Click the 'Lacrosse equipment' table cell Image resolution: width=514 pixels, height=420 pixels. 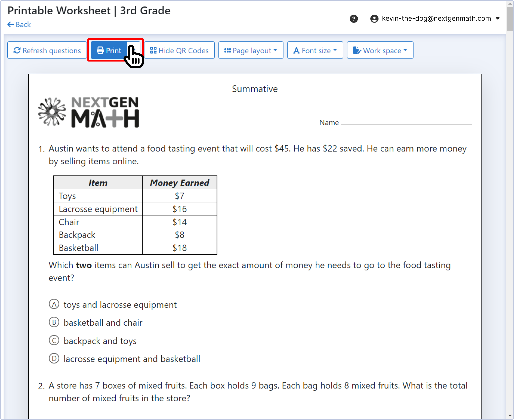98,209
